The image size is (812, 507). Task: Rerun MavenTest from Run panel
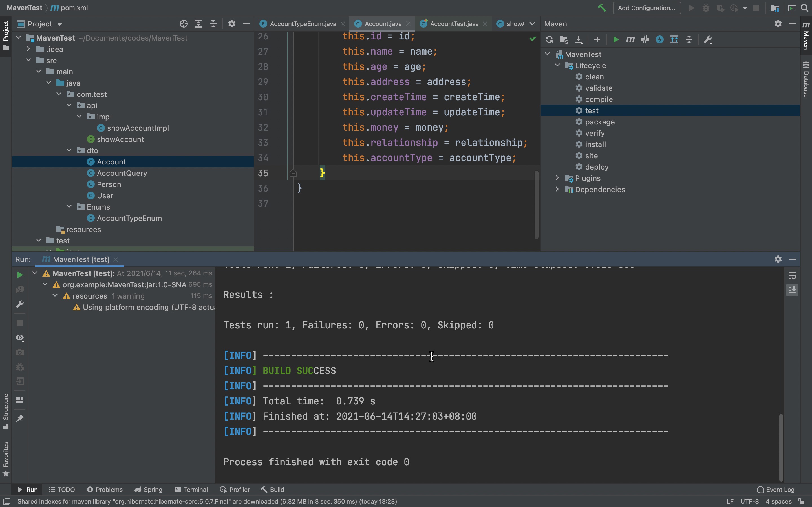coord(20,275)
